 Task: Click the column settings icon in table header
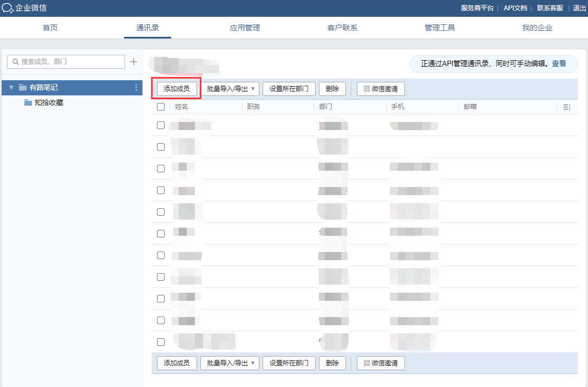[x=566, y=107]
